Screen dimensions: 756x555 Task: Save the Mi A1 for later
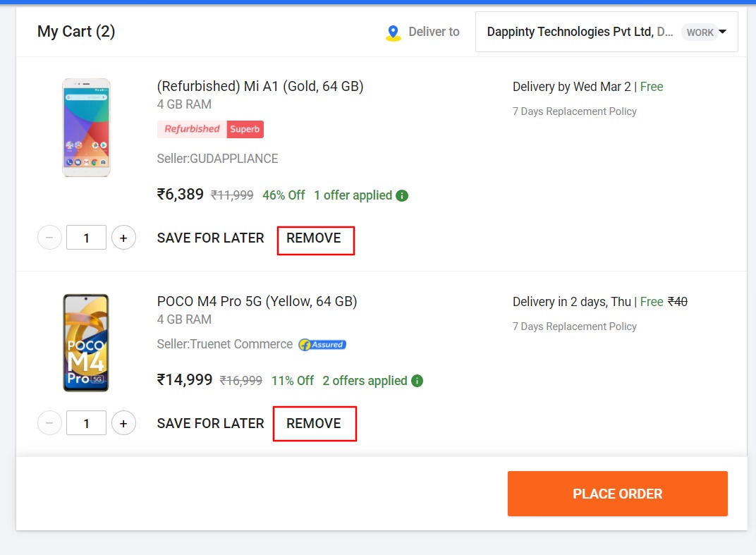(210, 238)
